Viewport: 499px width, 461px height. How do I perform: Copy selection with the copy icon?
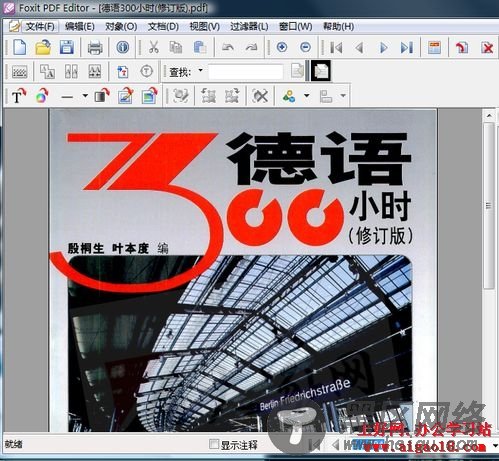(176, 47)
